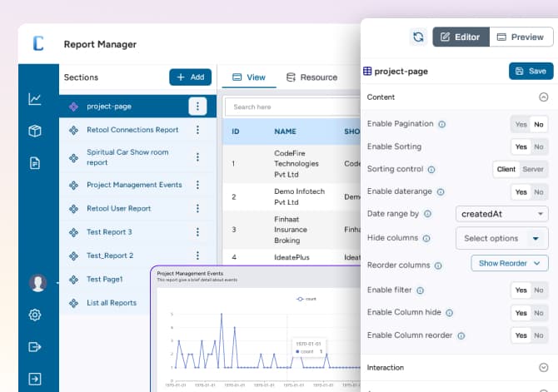This screenshot has height=392, width=558.
Task: Open the three-dot menu for Retool User Report
Action: coord(197,208)
